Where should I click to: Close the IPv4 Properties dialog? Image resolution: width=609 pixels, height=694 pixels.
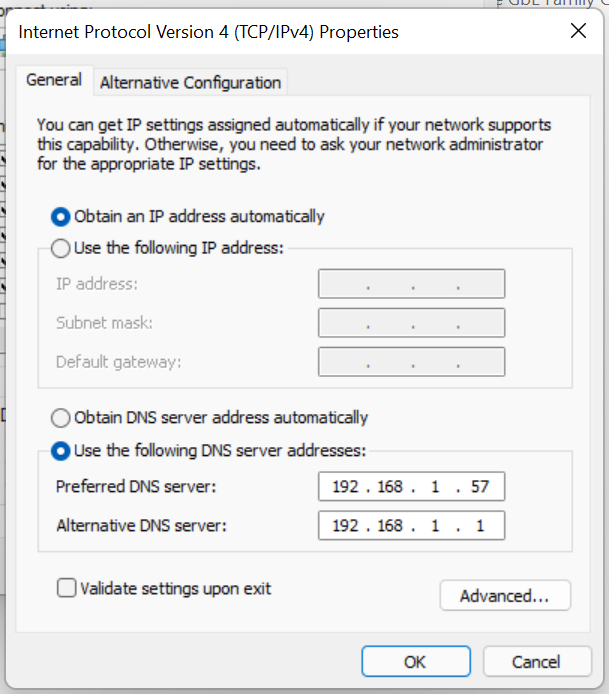point(577,31)
